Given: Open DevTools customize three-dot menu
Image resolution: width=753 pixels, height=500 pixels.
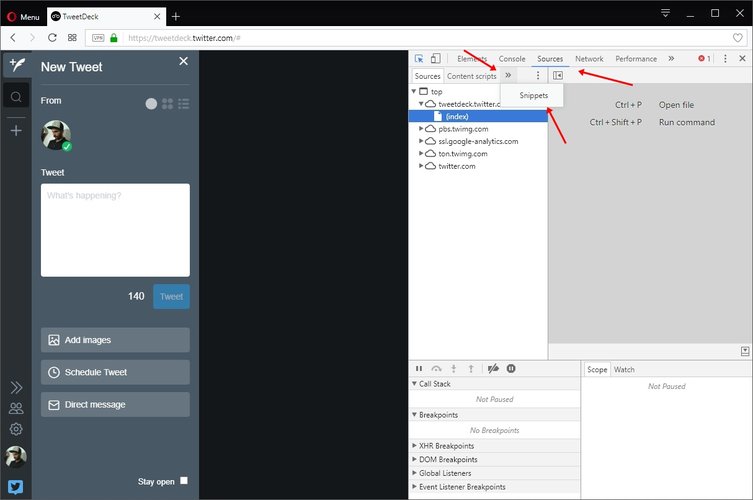Looking at the screenshot, I should [725, 59].
